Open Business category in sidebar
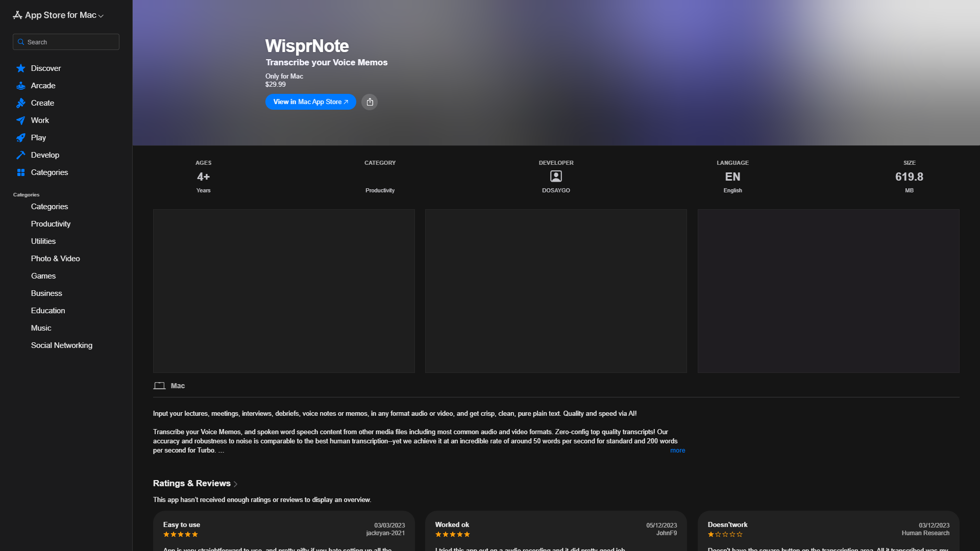The width and height of the screenshot is (980, 551). (46, 293)
